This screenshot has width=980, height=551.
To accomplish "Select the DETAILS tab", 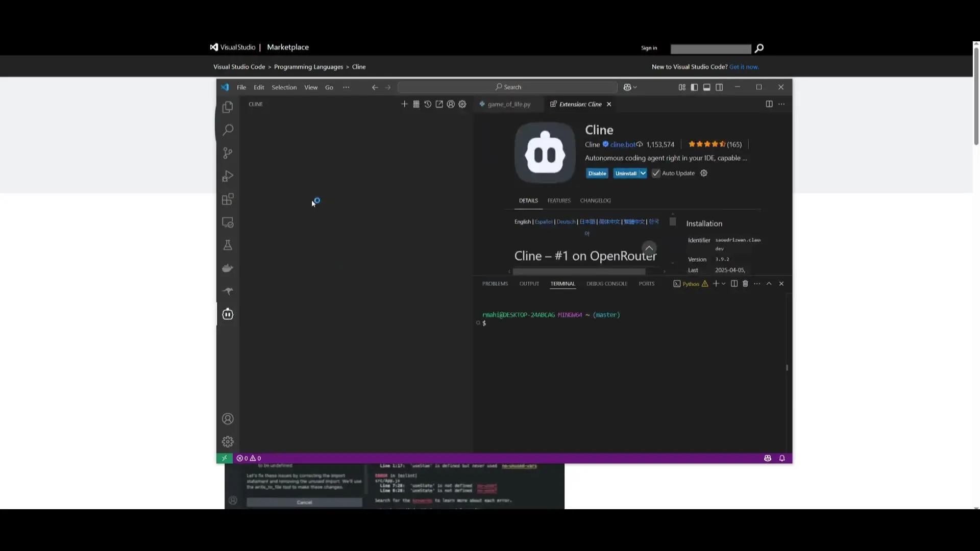I will (528, 201).
